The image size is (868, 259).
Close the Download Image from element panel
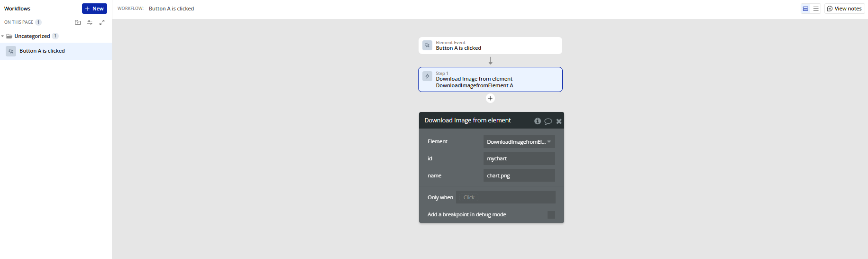[559, 121]
